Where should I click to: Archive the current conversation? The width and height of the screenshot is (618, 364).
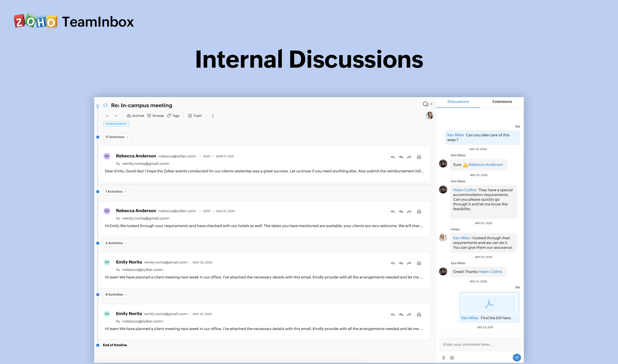136,115
